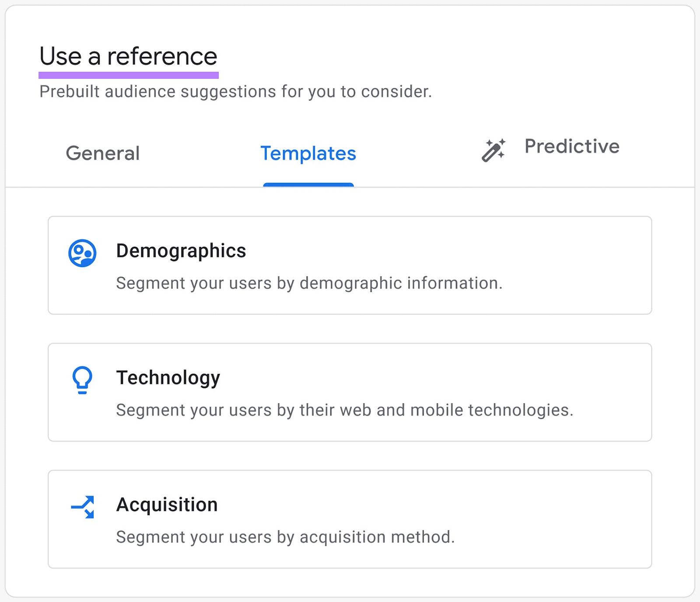Click the blue indicator under Templates
This screenshot has width=700, height=602.
(308, 185)
